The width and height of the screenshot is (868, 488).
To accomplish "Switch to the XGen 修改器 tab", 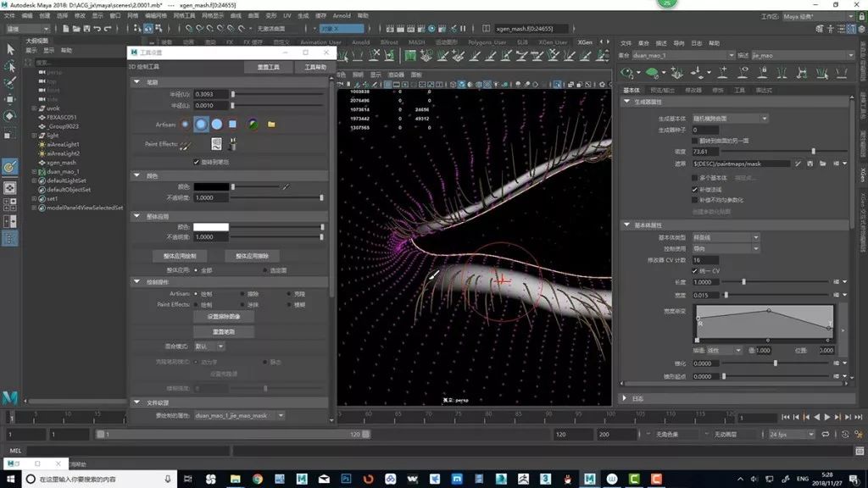I will point(693,90).
